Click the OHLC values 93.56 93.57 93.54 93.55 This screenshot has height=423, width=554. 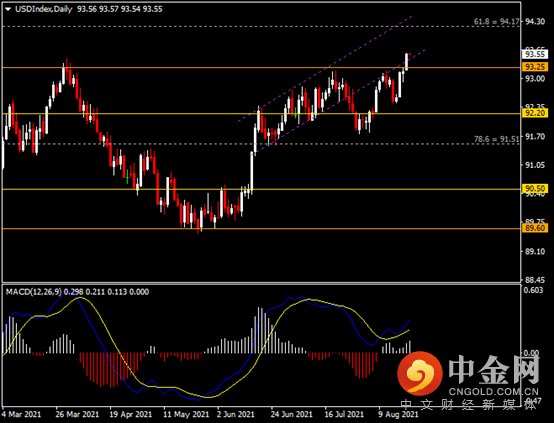(x=120, y=9)
